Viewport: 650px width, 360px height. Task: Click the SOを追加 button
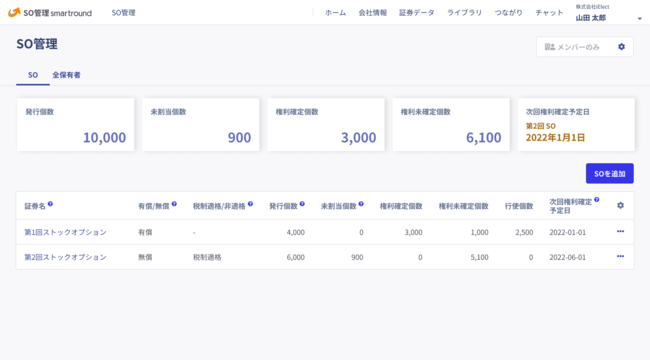coord(609,173)
